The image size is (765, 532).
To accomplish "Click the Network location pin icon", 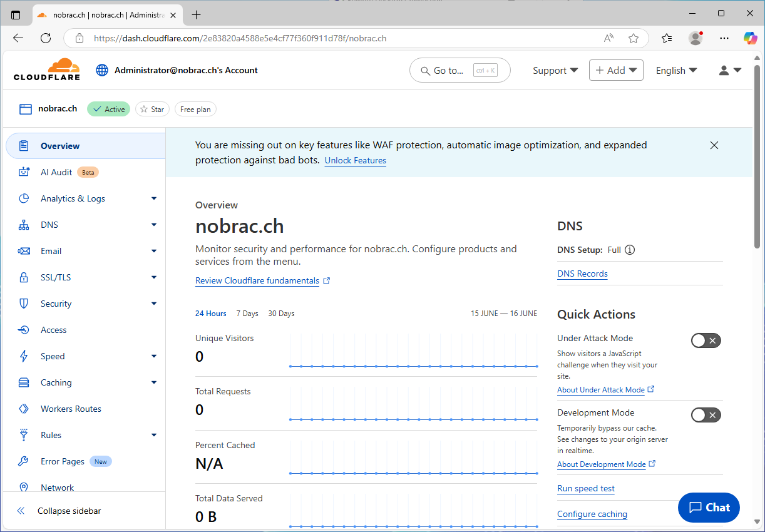I will tap(24, 487).
